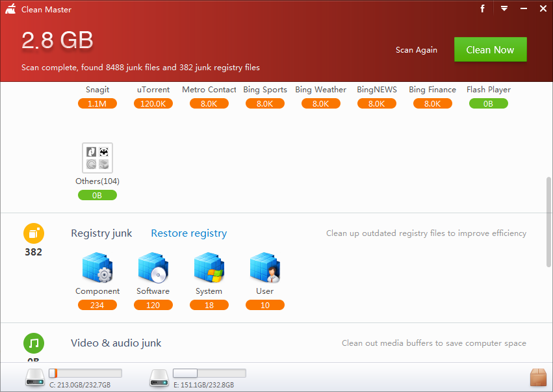This screenshot has height=392, width=553.
Task: Select the Software 120 count badge
Action: point(153,305)
